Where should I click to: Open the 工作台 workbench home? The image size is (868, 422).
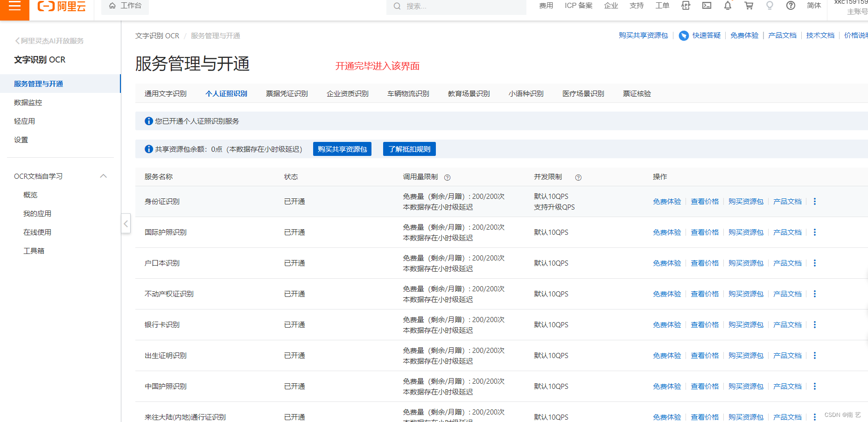(125, 6)
